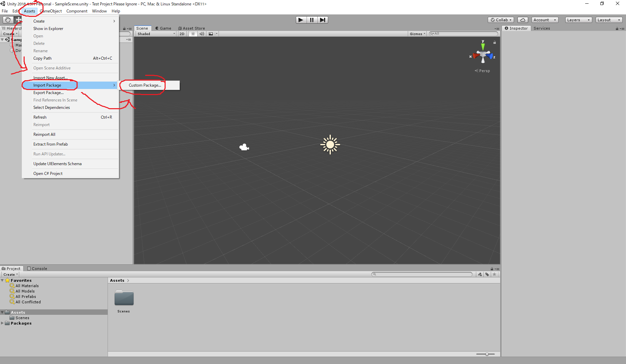Toggle scene lighting with the sun icon
Screen dimensions: 626x364
[193, 33]
